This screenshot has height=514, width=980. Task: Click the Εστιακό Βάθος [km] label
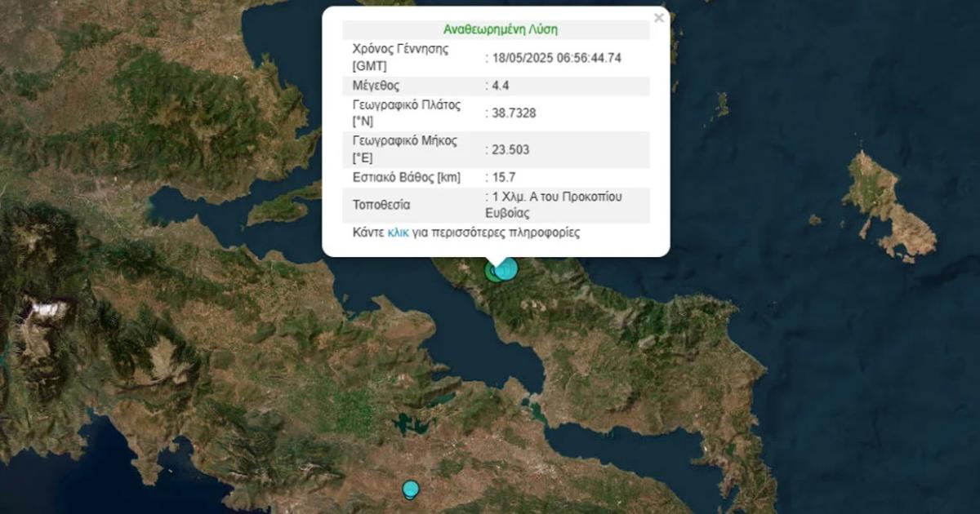pos(404,177)
